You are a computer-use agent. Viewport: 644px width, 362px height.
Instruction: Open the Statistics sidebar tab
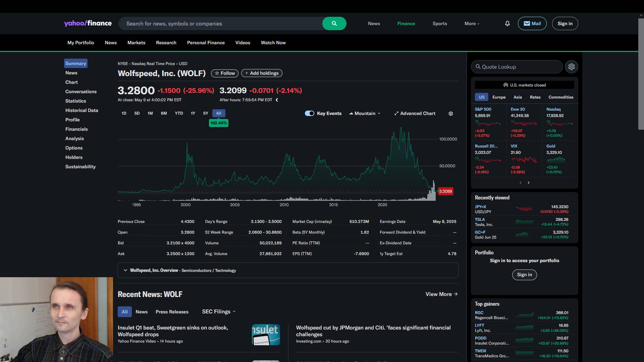tap(76, 101)
